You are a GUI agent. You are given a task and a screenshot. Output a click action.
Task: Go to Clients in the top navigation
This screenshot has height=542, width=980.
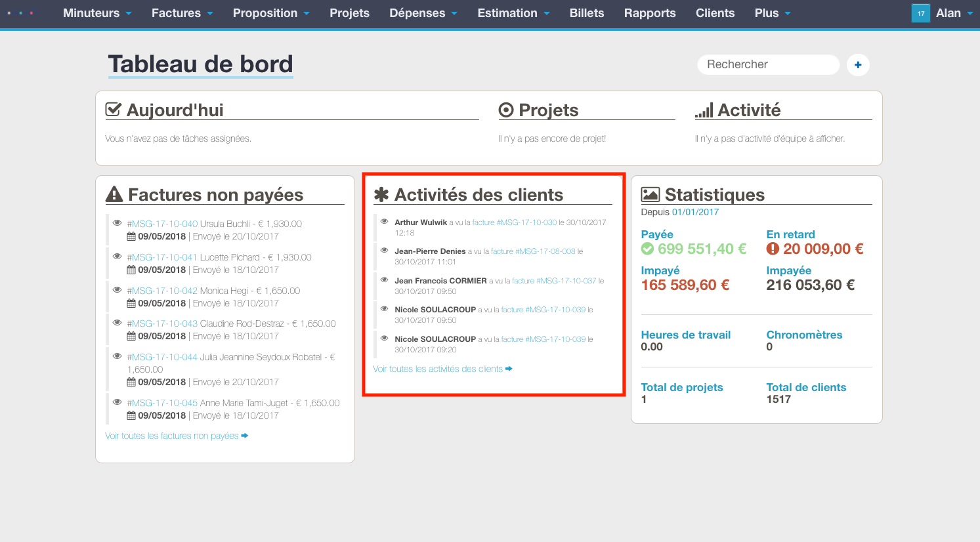tap(715, 13)
